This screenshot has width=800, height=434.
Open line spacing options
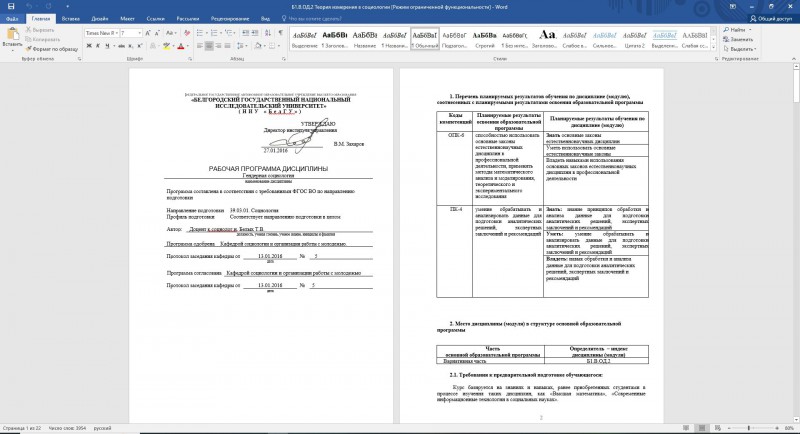pyautogui.click(x=242, y=46)
